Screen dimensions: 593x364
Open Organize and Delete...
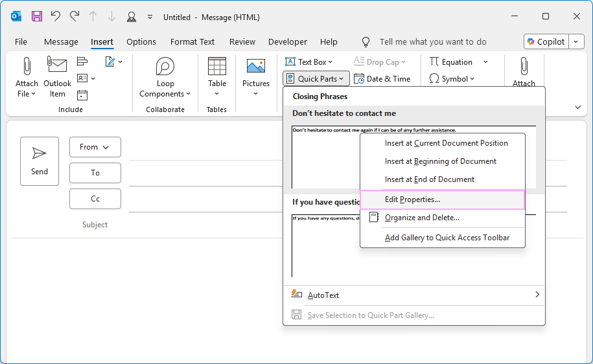pos(443,218)
